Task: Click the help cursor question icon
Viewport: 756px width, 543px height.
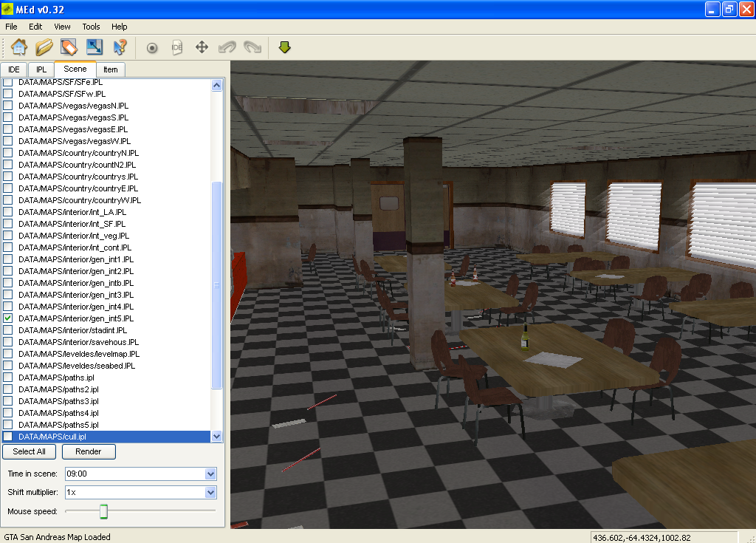Action: pyautogui.click(x=120, y=47)
